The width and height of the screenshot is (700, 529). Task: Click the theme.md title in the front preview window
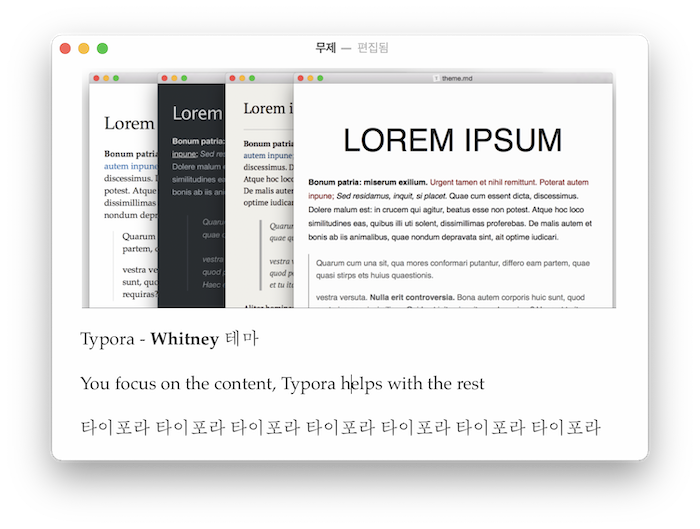(x=457, y=78)
